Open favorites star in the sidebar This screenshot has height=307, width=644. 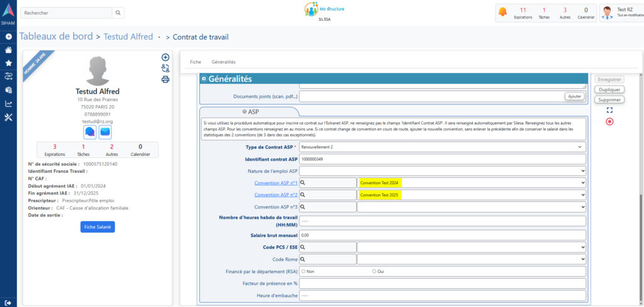[x=8, y=63]
